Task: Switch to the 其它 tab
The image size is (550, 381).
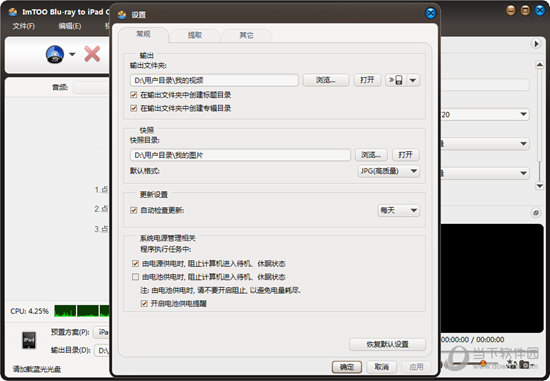Action: [246, 35]
